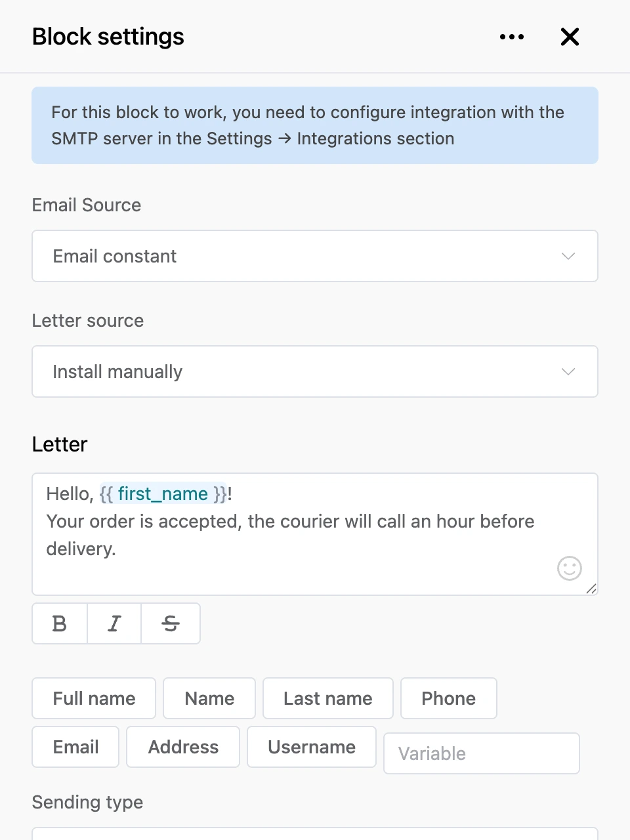The width and height of the screenshot is (630, 840).
Task: Toggle bold formatting
Action: [60, 623]
